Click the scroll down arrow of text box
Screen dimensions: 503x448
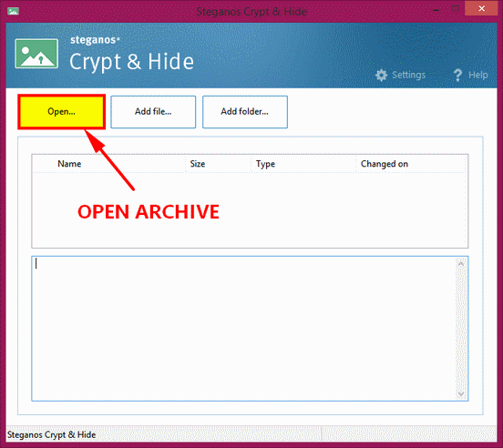click(461, 393)
